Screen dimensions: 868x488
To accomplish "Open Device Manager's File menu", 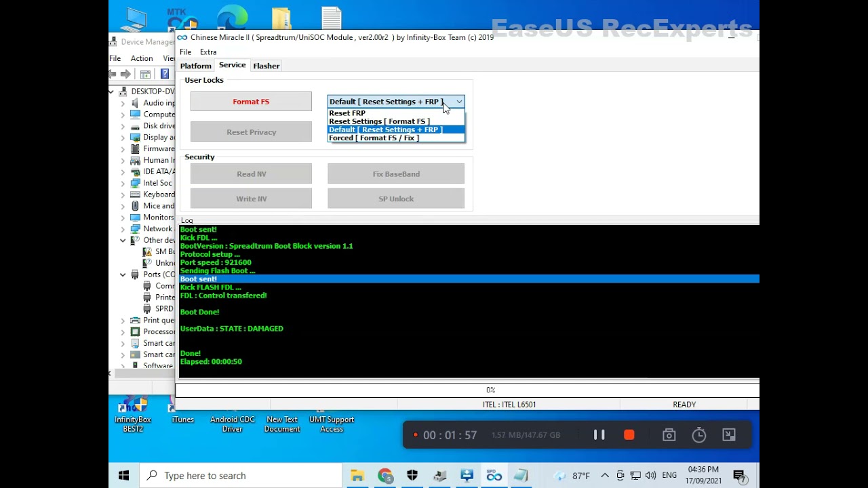I will click(115, 58).
